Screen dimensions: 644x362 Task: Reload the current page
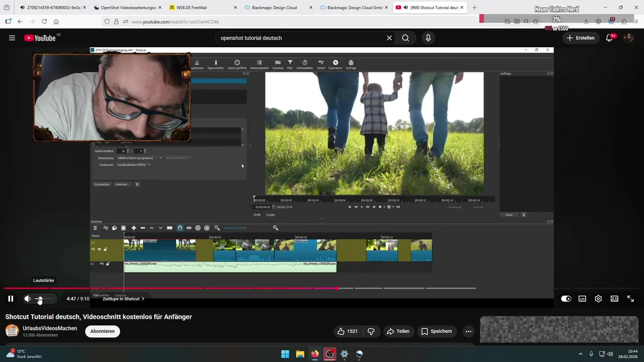click(x=44, y=22)
